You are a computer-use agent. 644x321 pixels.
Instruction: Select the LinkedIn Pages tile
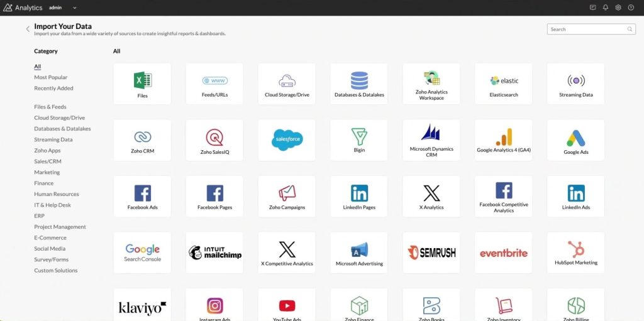[x=359, y=196]
